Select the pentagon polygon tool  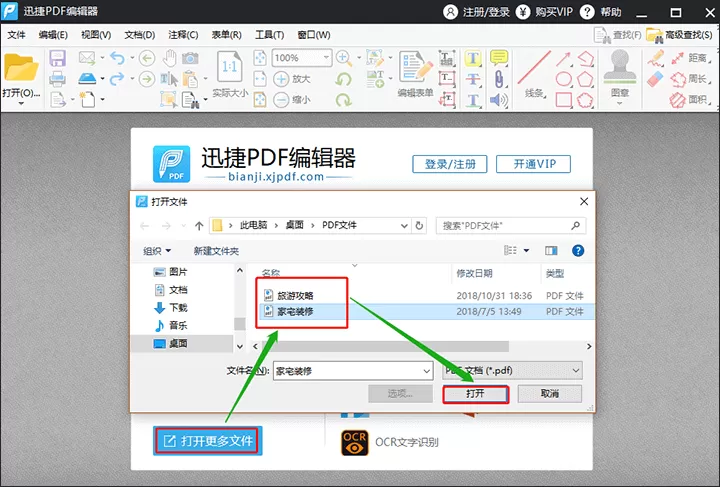[x=585, y=79]
